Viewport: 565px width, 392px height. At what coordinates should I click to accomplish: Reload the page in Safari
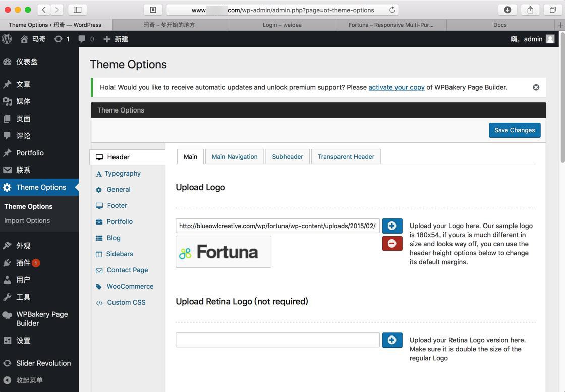click(x=392, y=10)
